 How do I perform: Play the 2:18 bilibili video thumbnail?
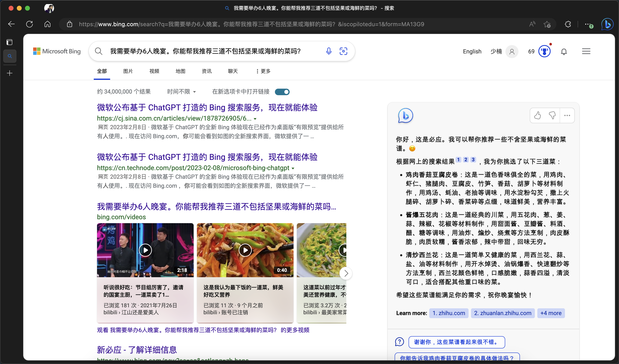click(x=145, y=250)
